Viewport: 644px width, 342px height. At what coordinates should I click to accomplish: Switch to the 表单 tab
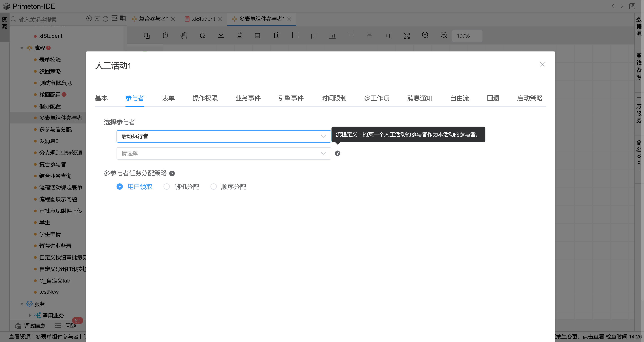coord(168,98)
